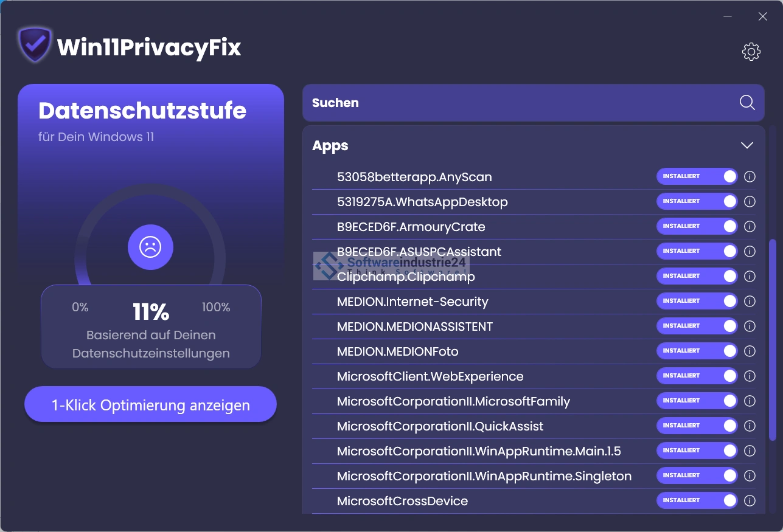Click 1-Klick Optimierung anzeigen button

click(x=150, y=405)
